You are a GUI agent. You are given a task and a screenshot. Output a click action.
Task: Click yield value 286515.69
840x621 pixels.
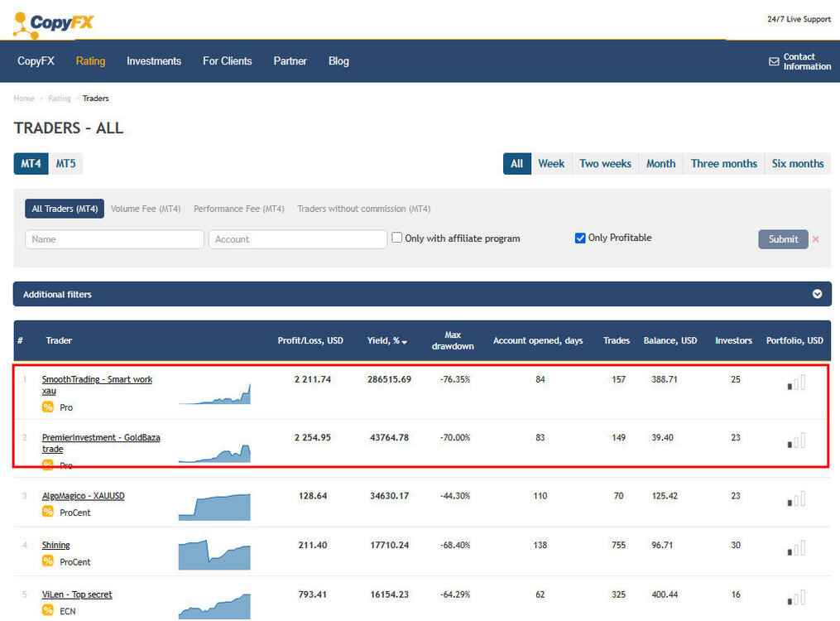click(389, 379)
